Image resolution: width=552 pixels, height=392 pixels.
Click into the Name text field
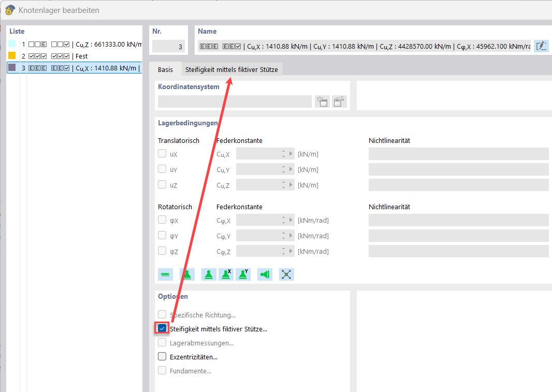(364, 46)
